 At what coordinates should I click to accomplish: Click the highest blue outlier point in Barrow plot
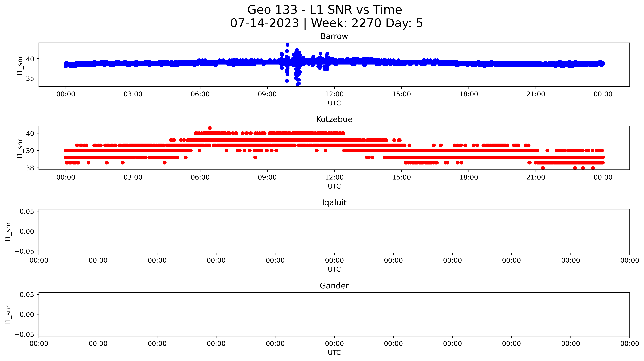287,45
